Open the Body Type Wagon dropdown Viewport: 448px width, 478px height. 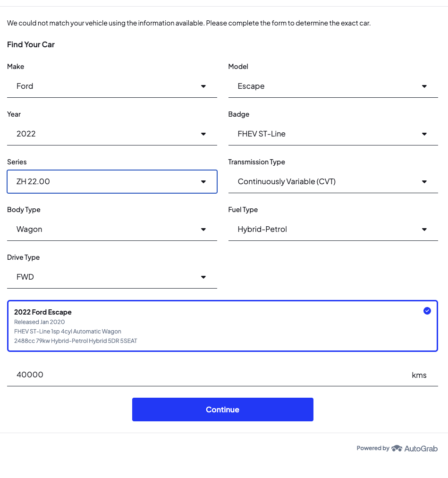(112, 230)
